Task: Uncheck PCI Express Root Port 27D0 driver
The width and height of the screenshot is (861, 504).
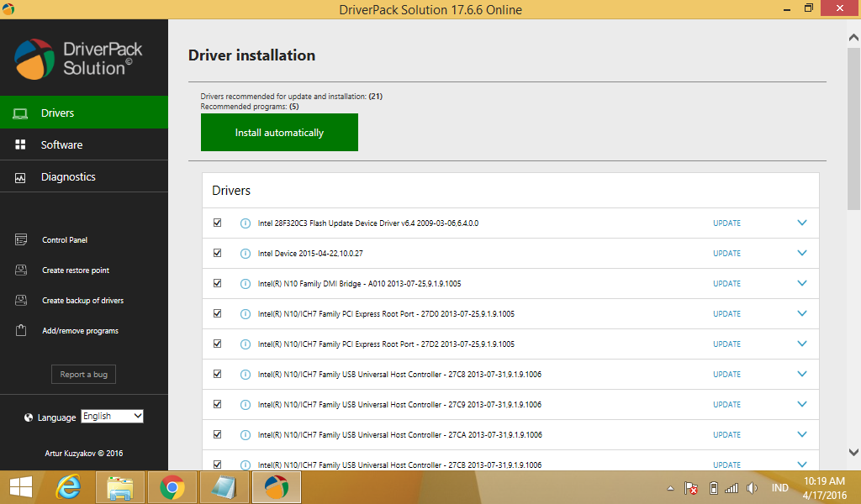Action: click(218, 313)
